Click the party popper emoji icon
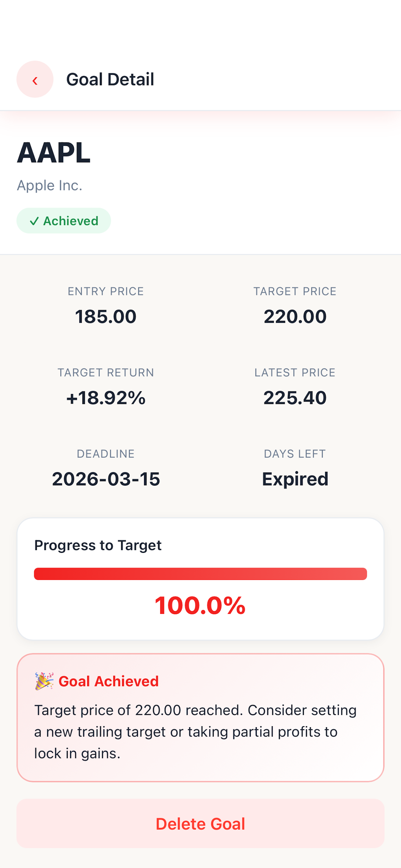This screenshot has height=868, width=401. click(x=44, y=681)
